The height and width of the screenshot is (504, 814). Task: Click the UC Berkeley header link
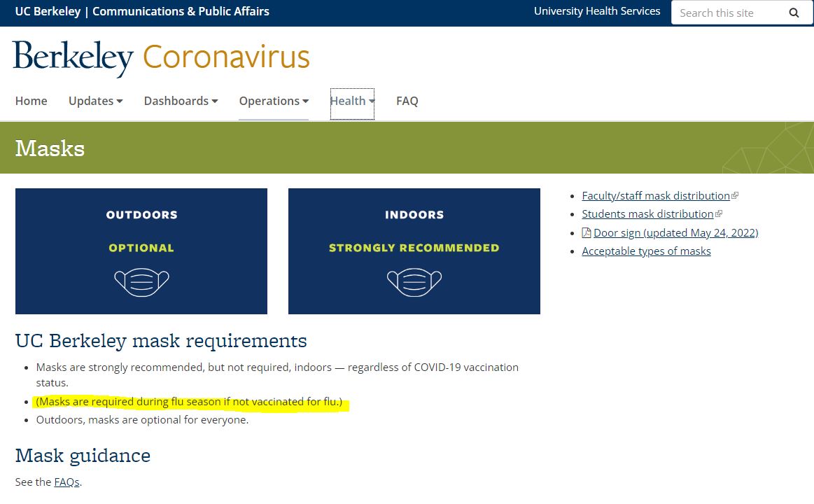click(x=48, y=11)
